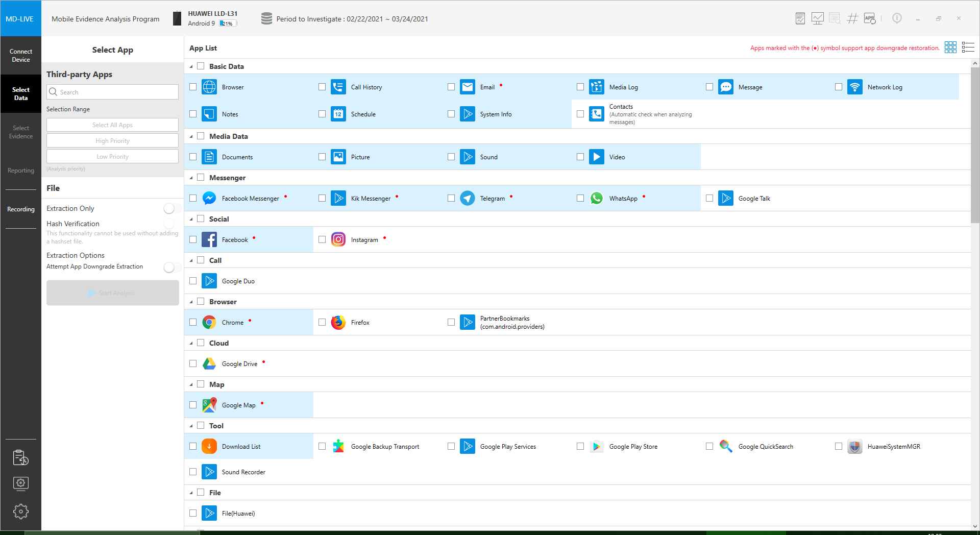Click the Instagram icon
The height and width of the screenshot is (535, 980).
(338, 239)
